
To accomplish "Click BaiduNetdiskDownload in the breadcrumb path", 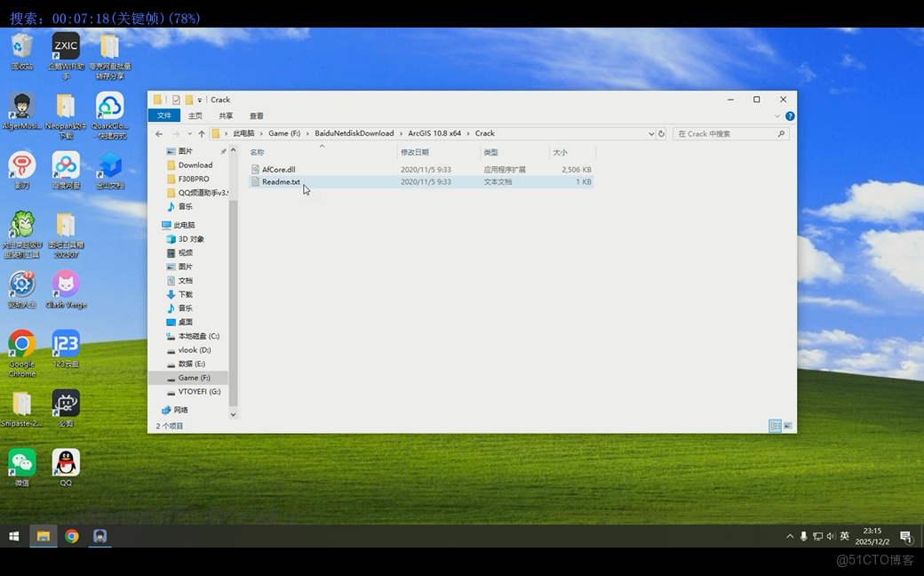I will coord(354,134).
